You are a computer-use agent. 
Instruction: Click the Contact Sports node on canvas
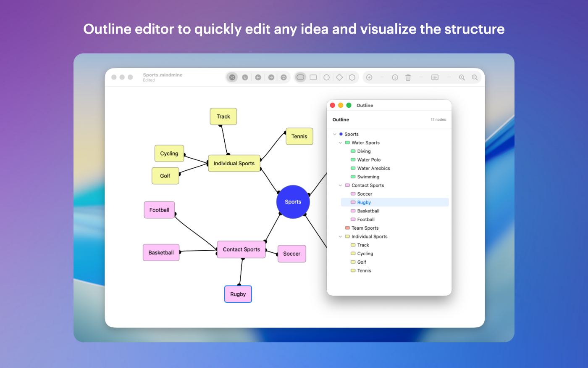pyautogui.click(x=241, y=249)
